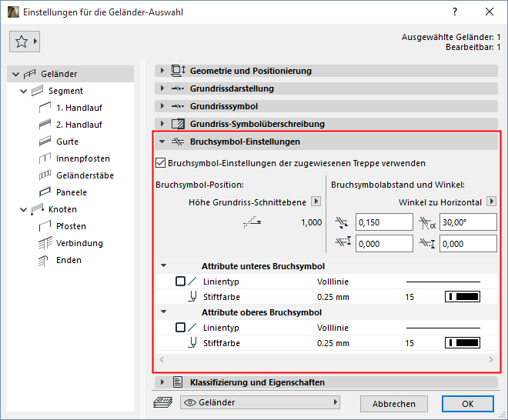Click the OK button

coord(468,404)
